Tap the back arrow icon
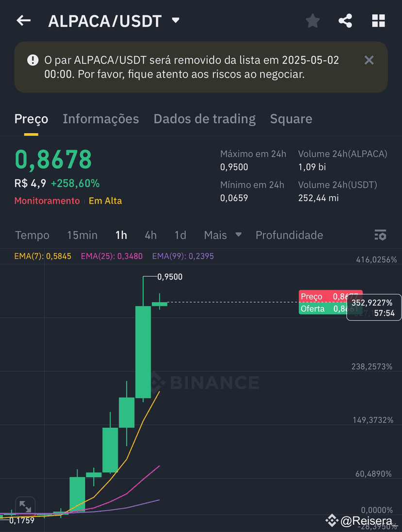Viewport: 402px width, 532px height. (x=24, y=21)
